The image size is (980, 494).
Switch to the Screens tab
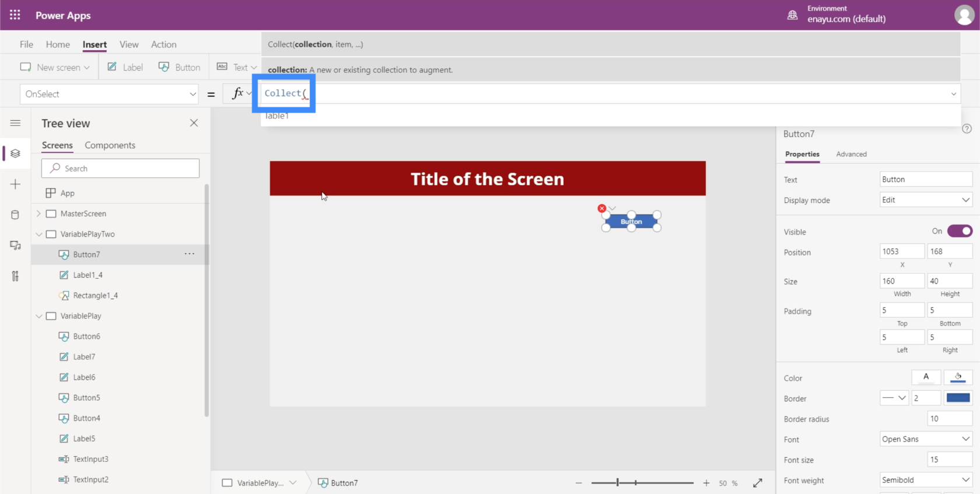pos(57,145)
